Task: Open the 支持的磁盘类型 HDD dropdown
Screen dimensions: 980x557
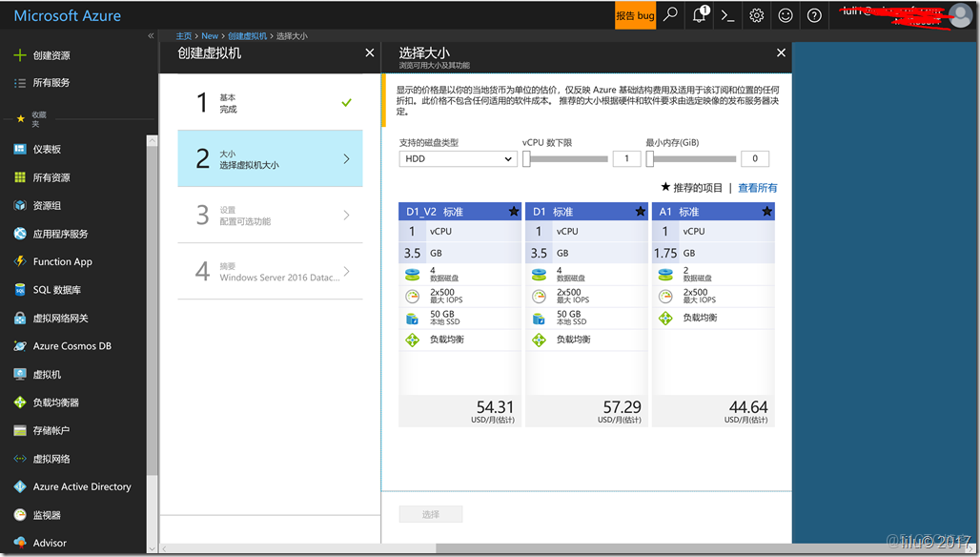Action: tap(457, 158)
